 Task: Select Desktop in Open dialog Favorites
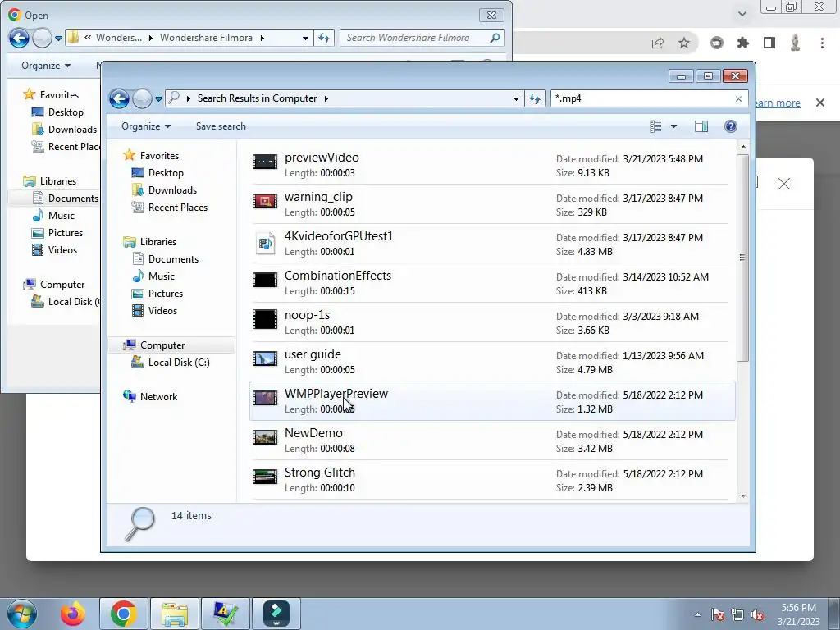tap(66, 112)
